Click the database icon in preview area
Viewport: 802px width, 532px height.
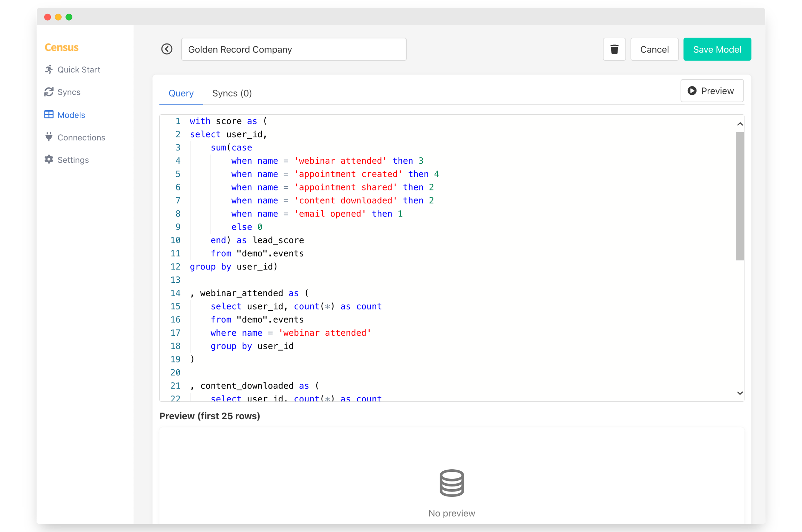pyautogui.click(x=451, y=483)
